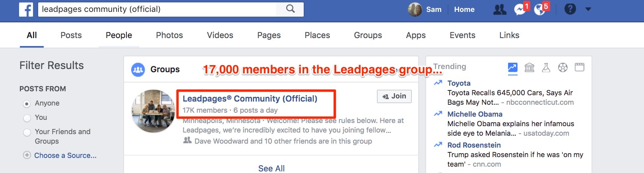Show politics trending building icon

click(530, 67)
